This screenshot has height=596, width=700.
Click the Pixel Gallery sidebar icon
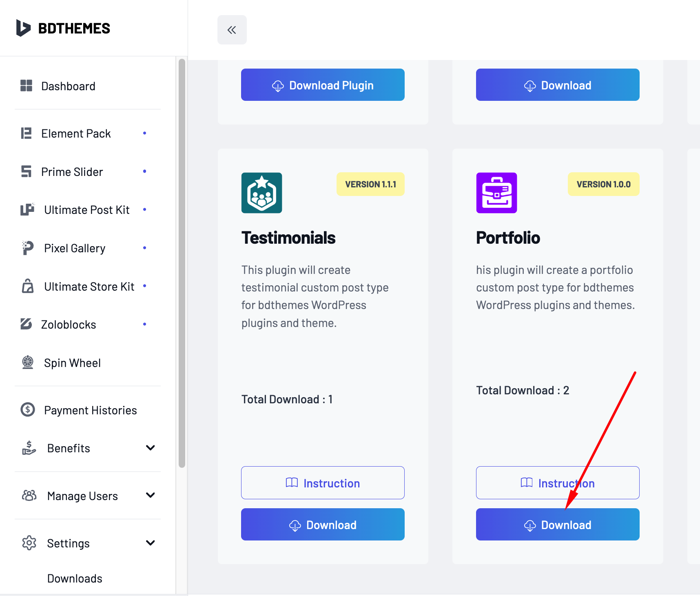pos(27,248)
